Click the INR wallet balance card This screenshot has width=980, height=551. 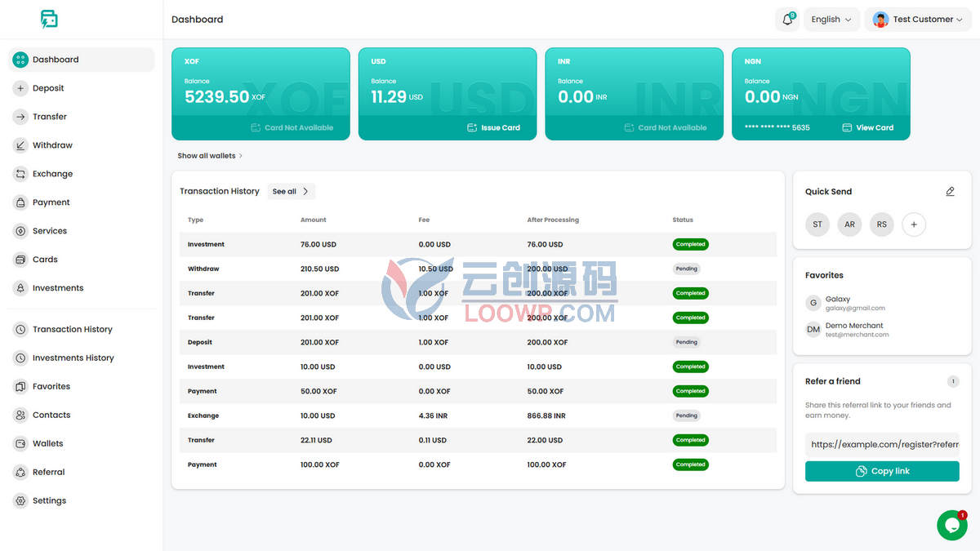click(x=634, y=94)
